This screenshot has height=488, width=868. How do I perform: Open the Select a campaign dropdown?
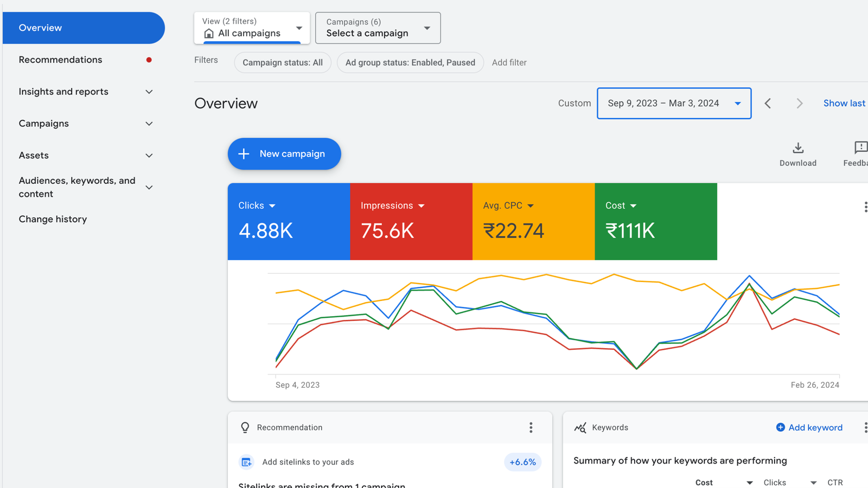[378, 28]
